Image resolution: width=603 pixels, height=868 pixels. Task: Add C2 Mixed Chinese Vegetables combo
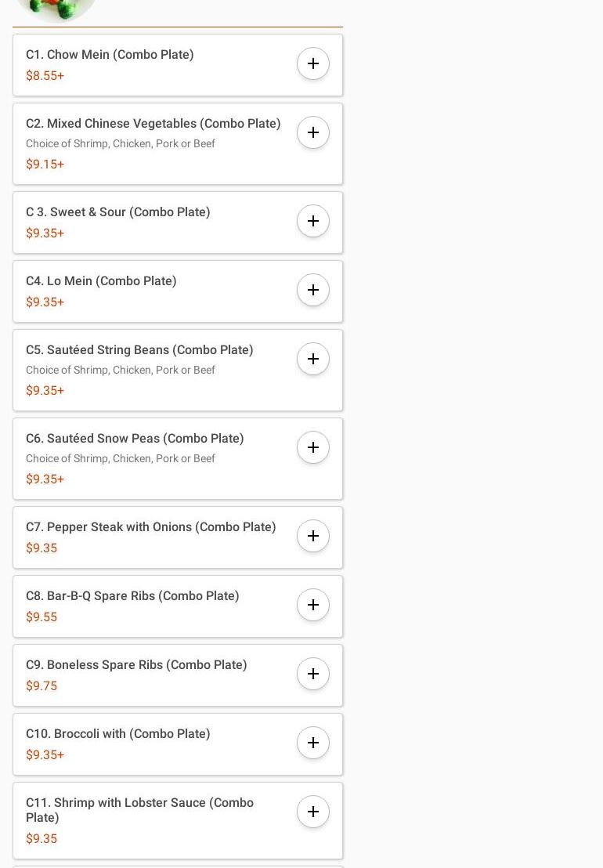[313, 132]
